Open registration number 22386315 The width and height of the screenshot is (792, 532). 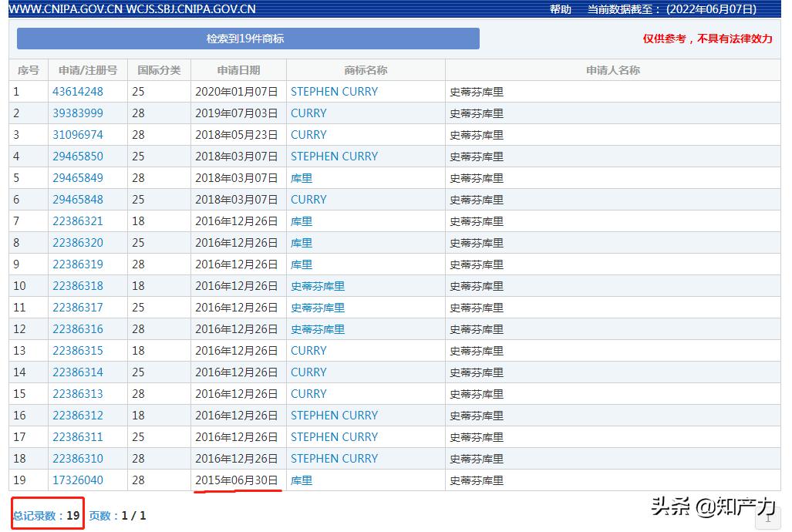coord(78,351)
